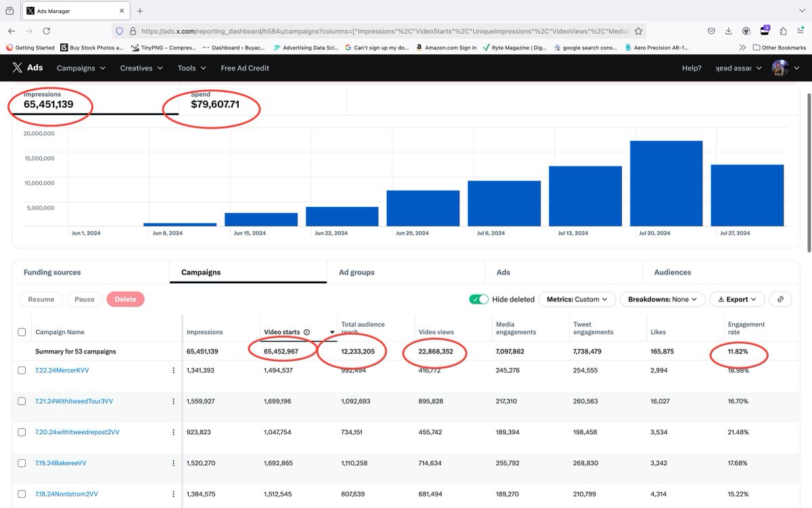
Task: Open options menu for 7.20.24withitweedrepost2VV
Action: pyautogui.click(x=173, y=432)
